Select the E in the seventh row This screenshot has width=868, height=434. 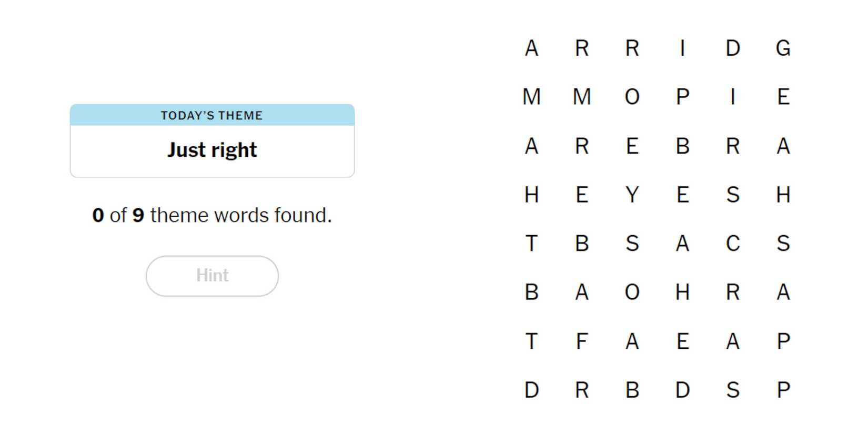click(682, 341)
